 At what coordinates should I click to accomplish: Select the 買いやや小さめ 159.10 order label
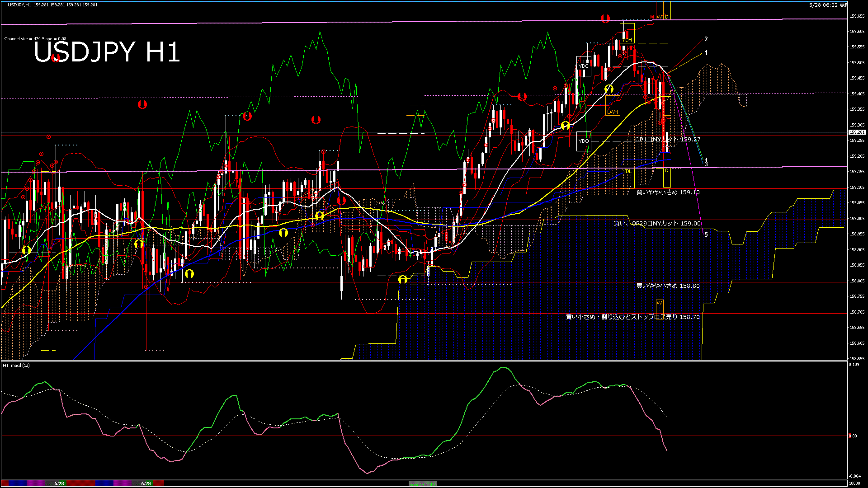coord(668,192)
